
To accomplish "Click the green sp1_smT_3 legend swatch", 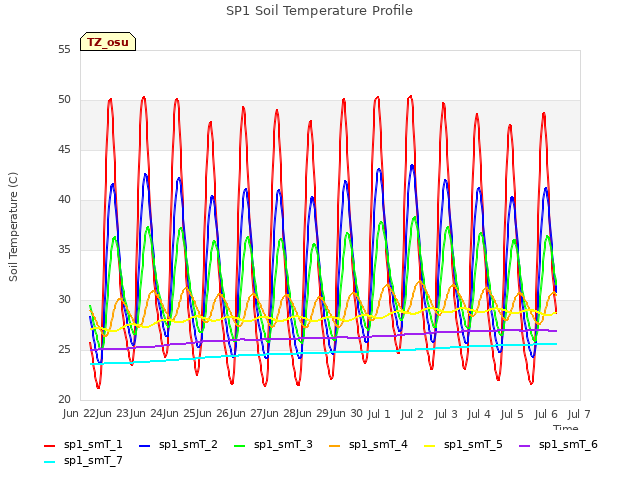I will click(240, 446).
